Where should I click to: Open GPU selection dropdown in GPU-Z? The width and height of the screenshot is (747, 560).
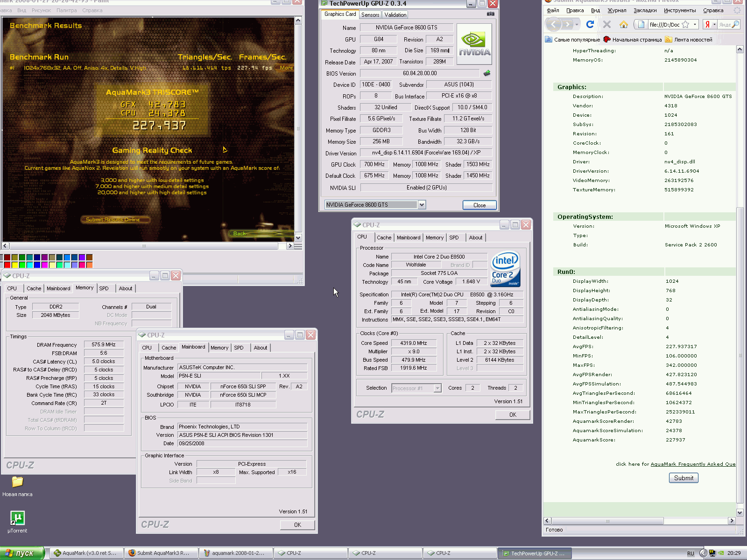pyautogui.click(x=422, y=205)
